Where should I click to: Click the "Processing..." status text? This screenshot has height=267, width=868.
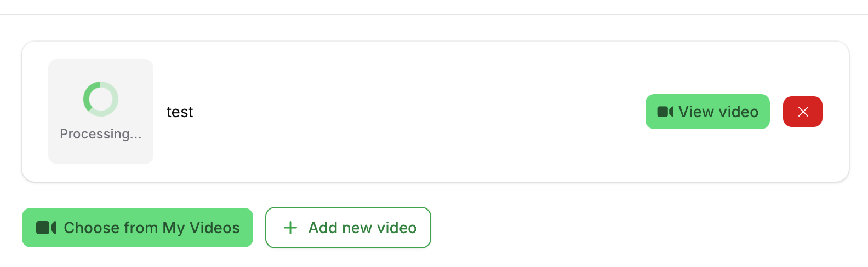101,134
